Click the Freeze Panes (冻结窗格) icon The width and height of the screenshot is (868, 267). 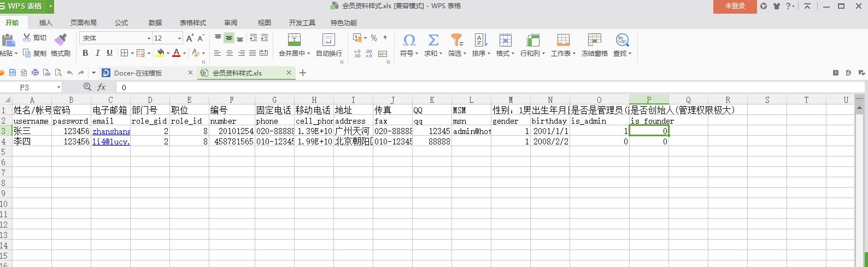click(x=594, y=40)
